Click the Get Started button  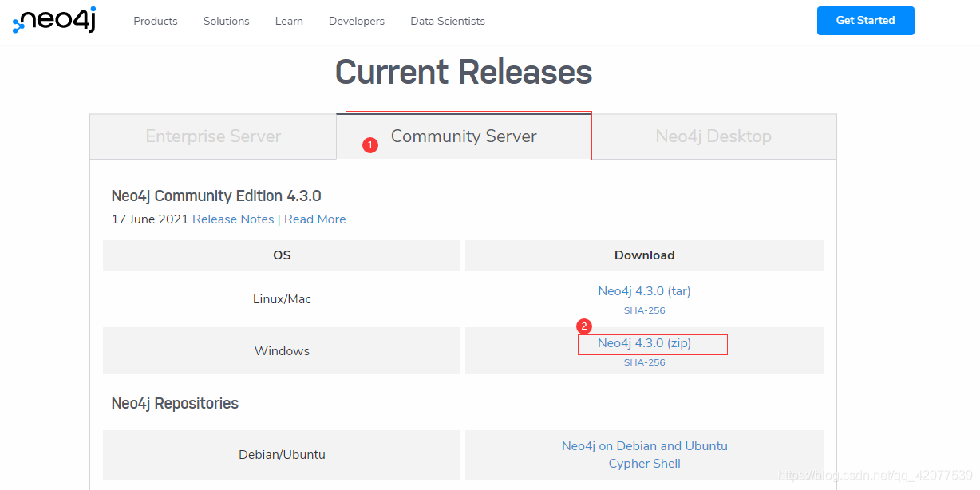865,21
